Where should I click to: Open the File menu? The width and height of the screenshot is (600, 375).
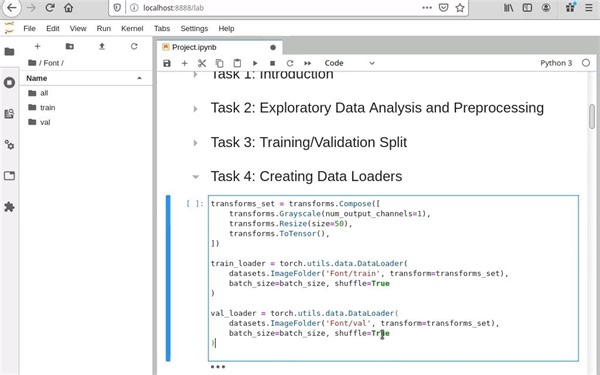[x=29, y=28]
